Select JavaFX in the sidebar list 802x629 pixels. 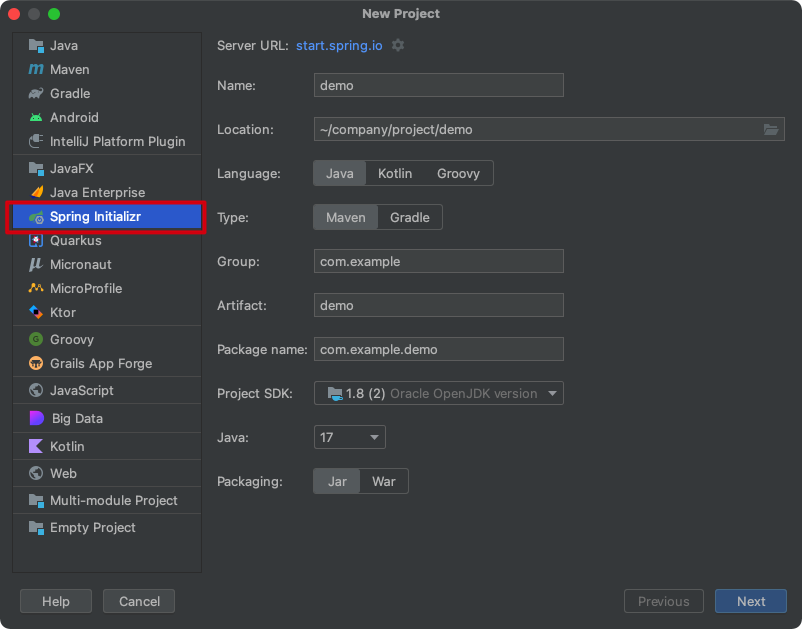[107, 168]
